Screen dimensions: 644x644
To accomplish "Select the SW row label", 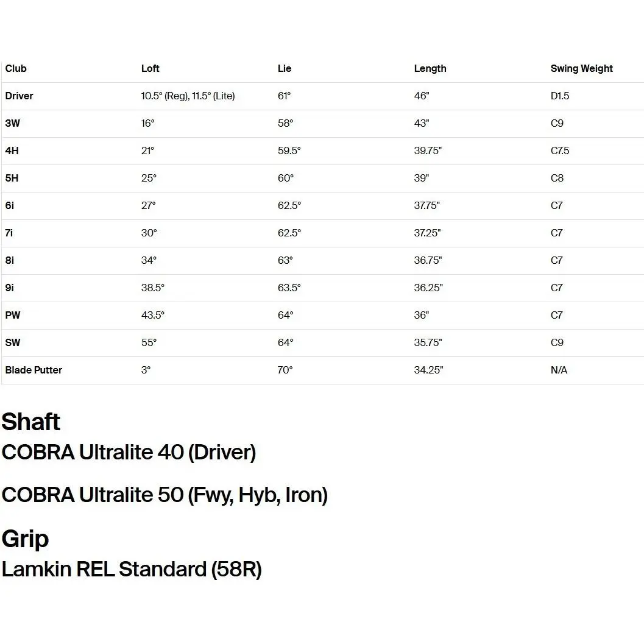I will click(13, 342).
